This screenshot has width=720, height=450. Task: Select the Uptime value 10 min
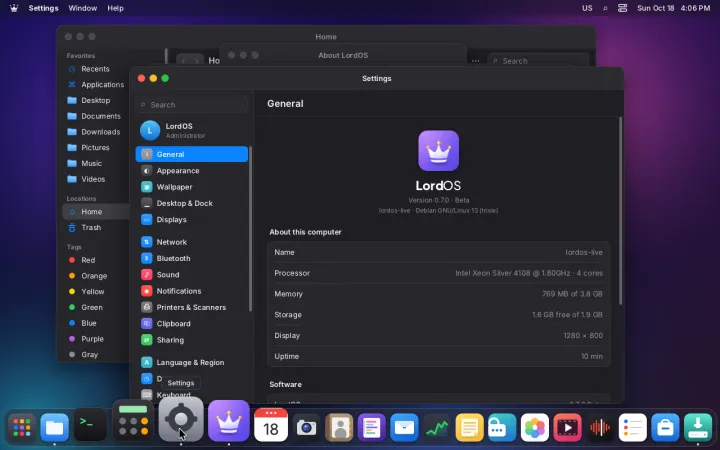point(592,356)
